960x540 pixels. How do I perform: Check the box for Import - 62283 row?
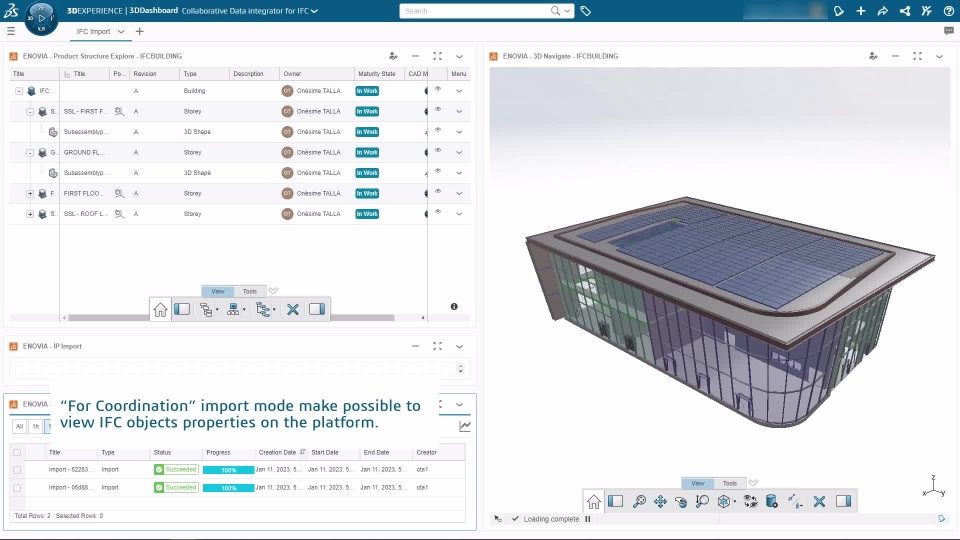(17, 470)
